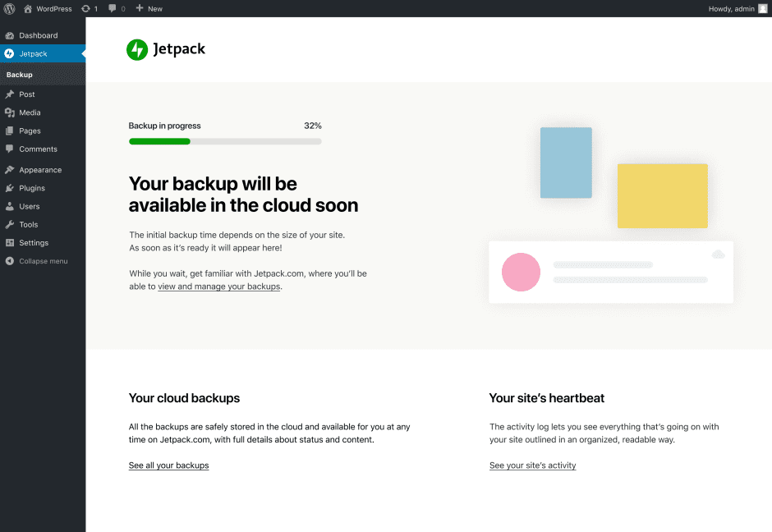Click 'Backup in progress' label
The width and height of the screenshot is (772, 532).
tap(164, 126)
